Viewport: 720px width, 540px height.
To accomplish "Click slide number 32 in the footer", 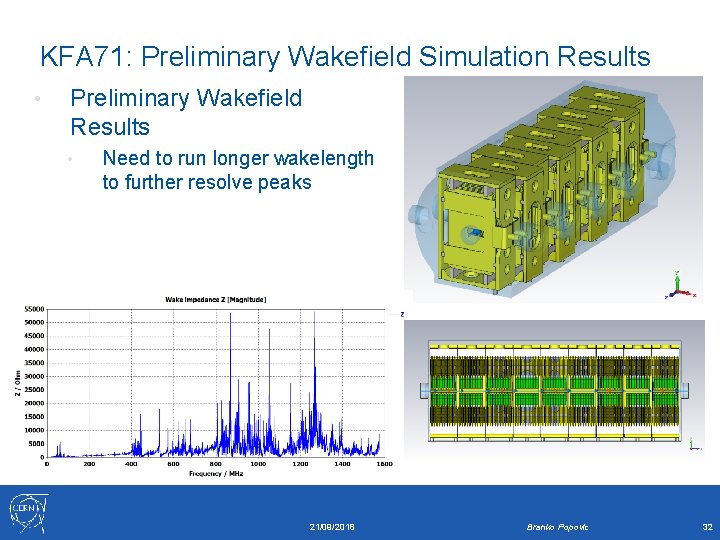I will point(707,526).
